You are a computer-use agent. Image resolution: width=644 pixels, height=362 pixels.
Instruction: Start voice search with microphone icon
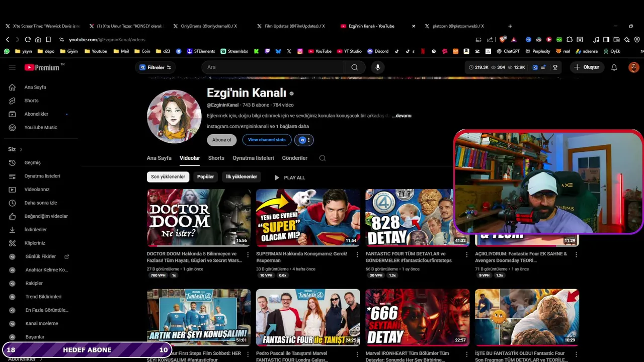point(377,67)
